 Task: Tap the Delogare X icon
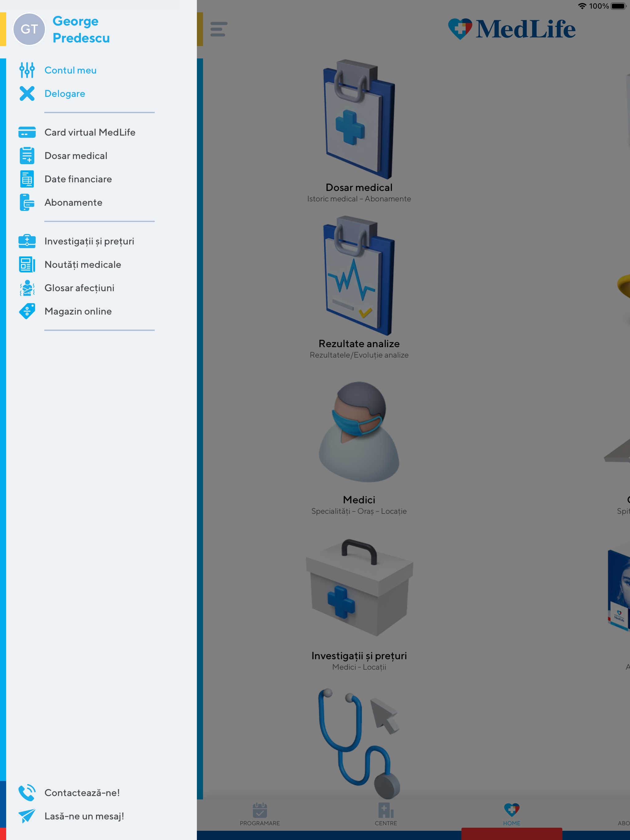coord(26,93)
